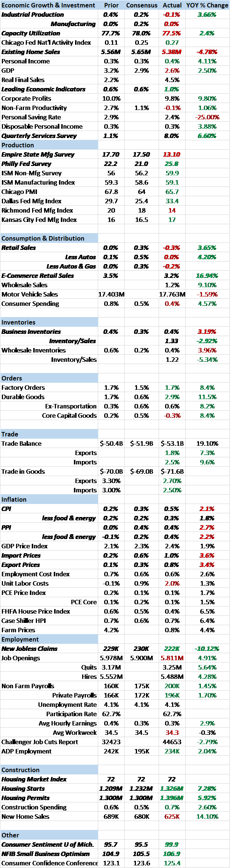
Task: Click the Trade section header cell
Action: coord(49,434)
